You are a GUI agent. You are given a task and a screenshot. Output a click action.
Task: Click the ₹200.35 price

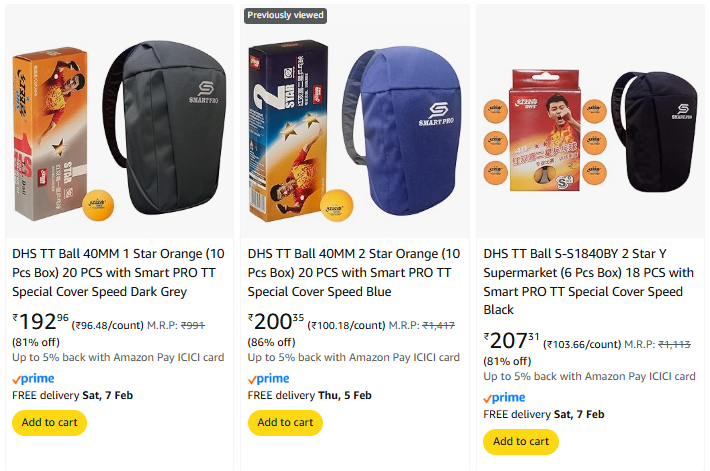(x=276, y=321)
